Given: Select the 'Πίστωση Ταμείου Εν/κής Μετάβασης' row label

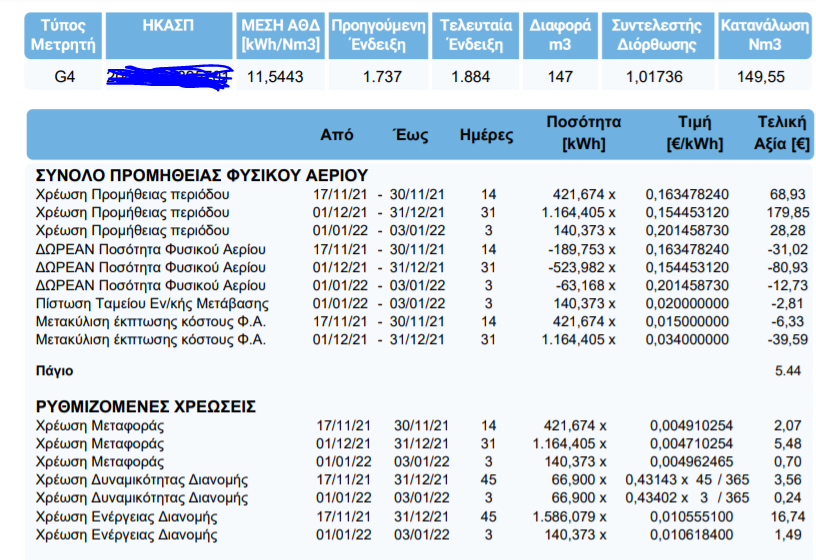Looking at the screenshot, I should [153, 303].
